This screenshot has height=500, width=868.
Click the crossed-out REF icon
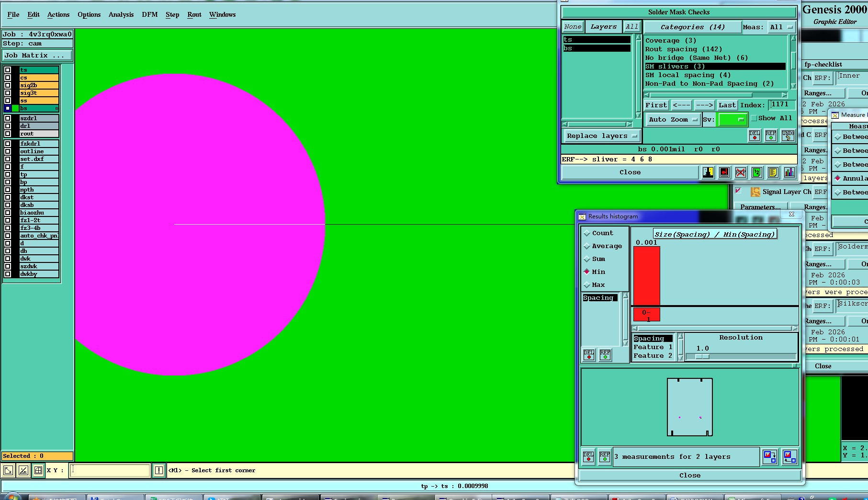coord(741,172)
